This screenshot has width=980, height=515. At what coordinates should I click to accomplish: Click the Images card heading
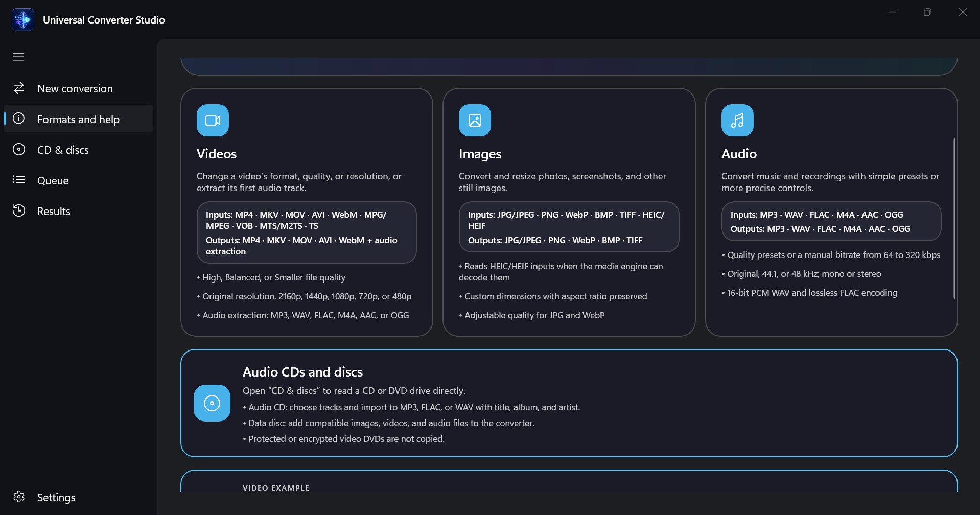(480, 154)
